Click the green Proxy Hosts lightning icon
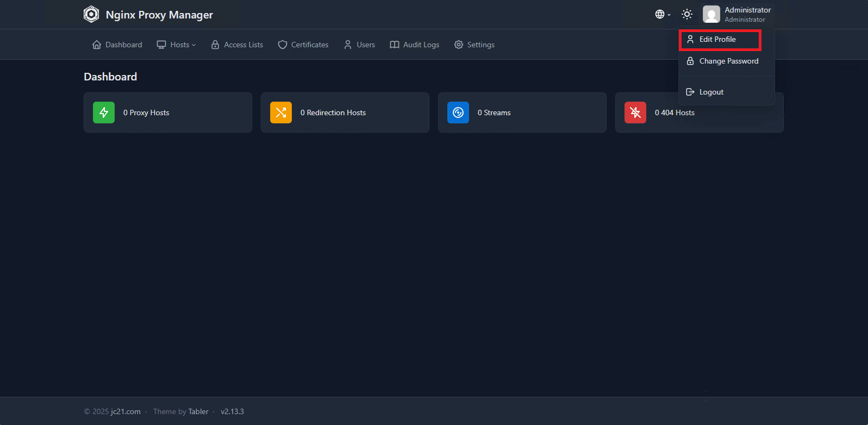 [104, 112]
